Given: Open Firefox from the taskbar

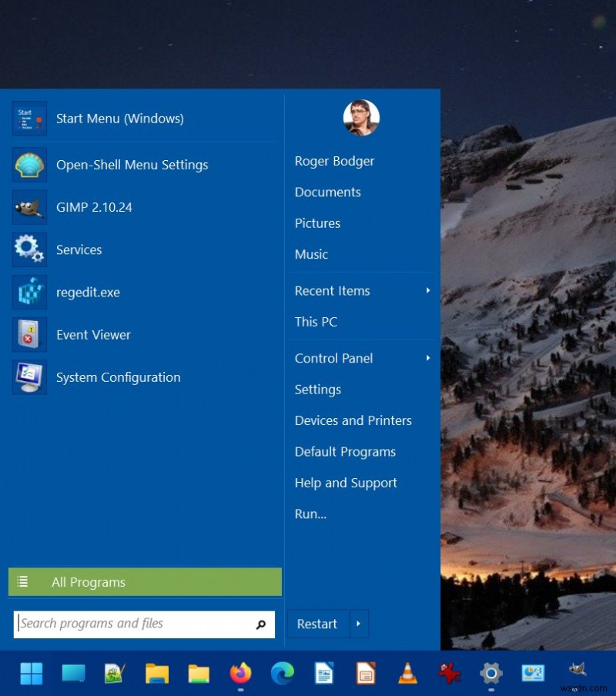Looking at the screenshot, I should point(239,673).
